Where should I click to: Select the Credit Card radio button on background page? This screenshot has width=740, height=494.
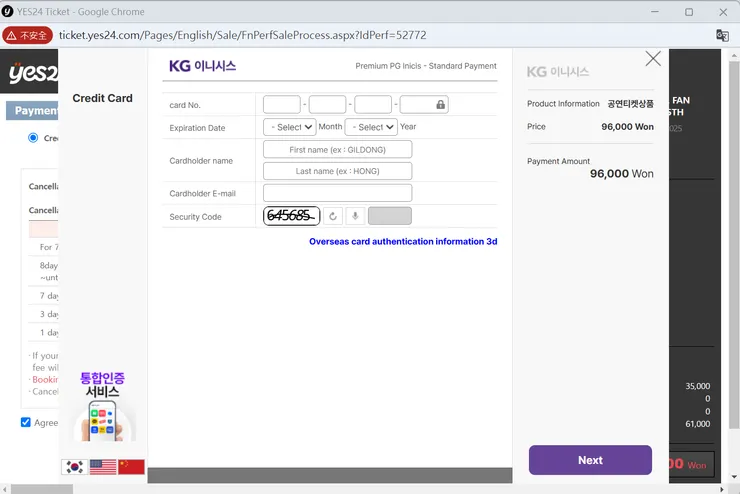click(33, 138)
